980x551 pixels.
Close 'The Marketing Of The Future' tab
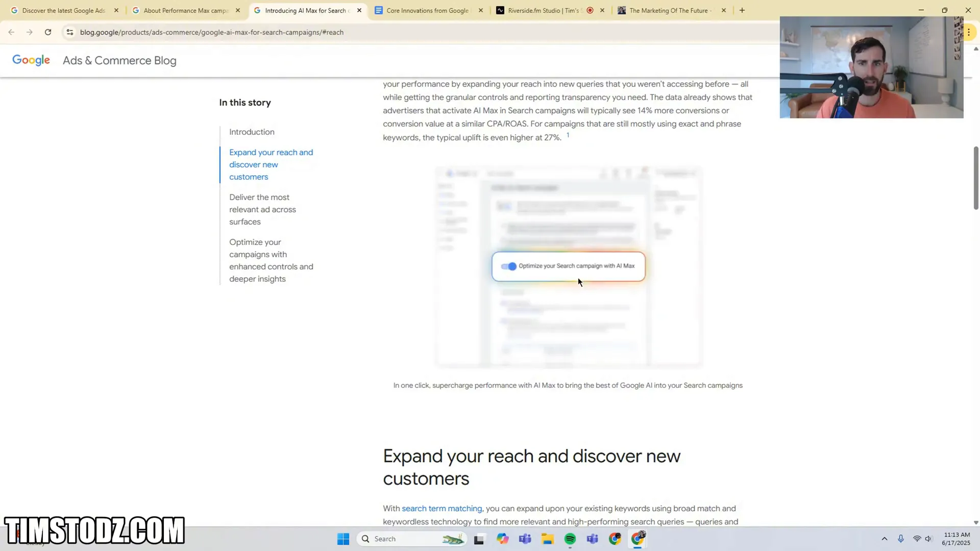click(724, 10)
